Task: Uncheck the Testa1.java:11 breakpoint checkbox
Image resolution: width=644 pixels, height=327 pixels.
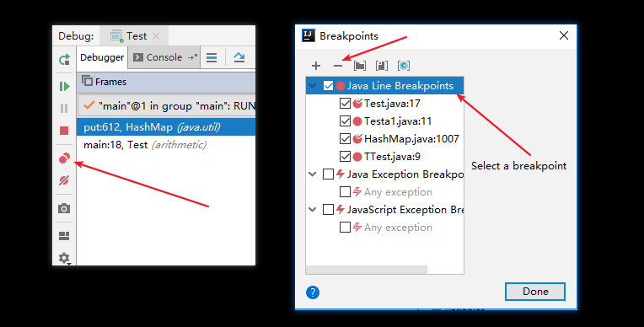Action: click(x=345, y=121)
